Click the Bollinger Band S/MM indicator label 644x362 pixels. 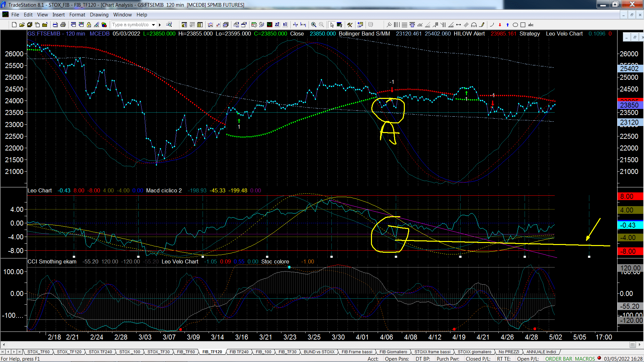(x=364, y=34)
